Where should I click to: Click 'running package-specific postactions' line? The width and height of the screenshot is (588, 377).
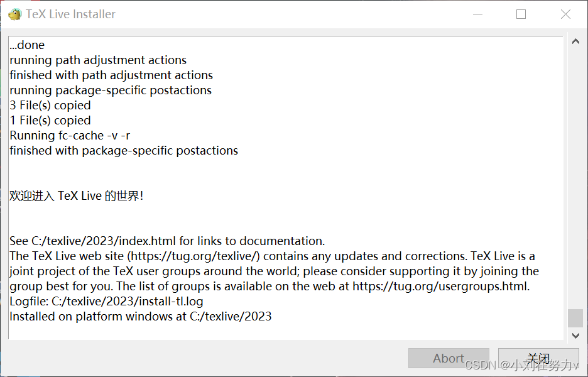click(x=111, y=90)
